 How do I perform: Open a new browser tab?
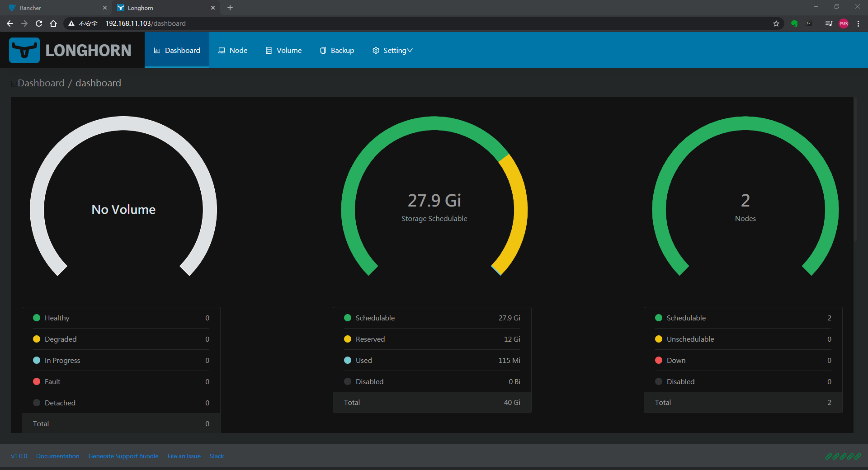(230, 8)
